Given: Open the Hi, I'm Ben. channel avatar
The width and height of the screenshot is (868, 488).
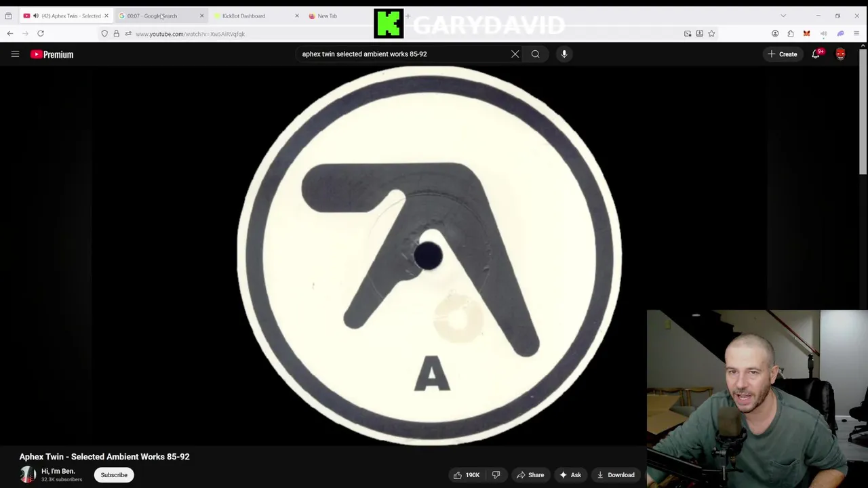Looking at the screenshot, I should (28, 474).
